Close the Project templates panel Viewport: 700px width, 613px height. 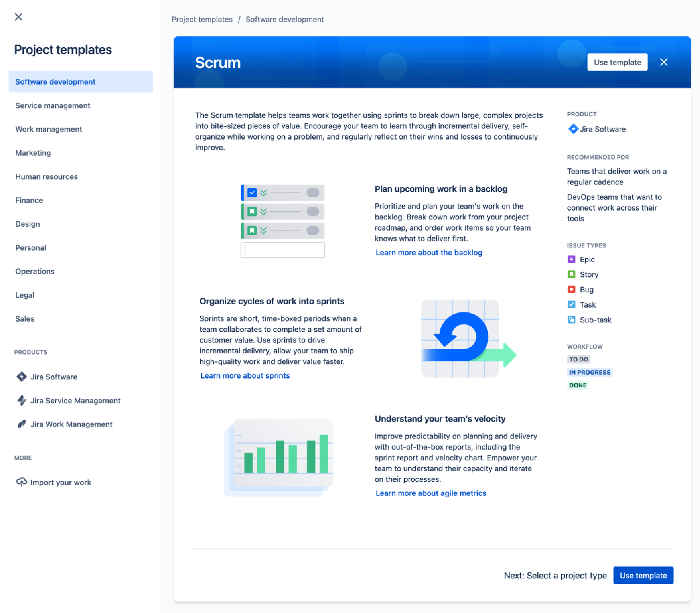point(18,17)
